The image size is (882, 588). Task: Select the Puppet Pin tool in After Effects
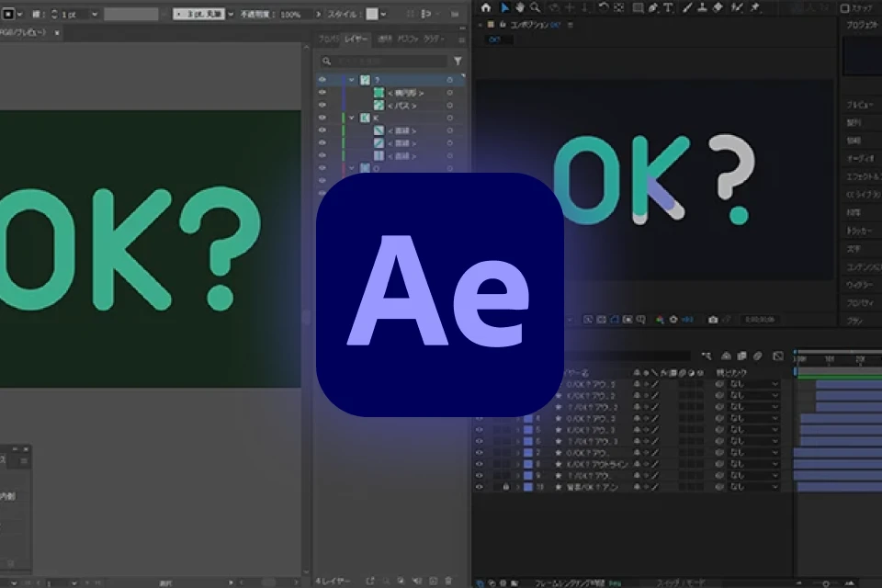click(x=755, y=7)
